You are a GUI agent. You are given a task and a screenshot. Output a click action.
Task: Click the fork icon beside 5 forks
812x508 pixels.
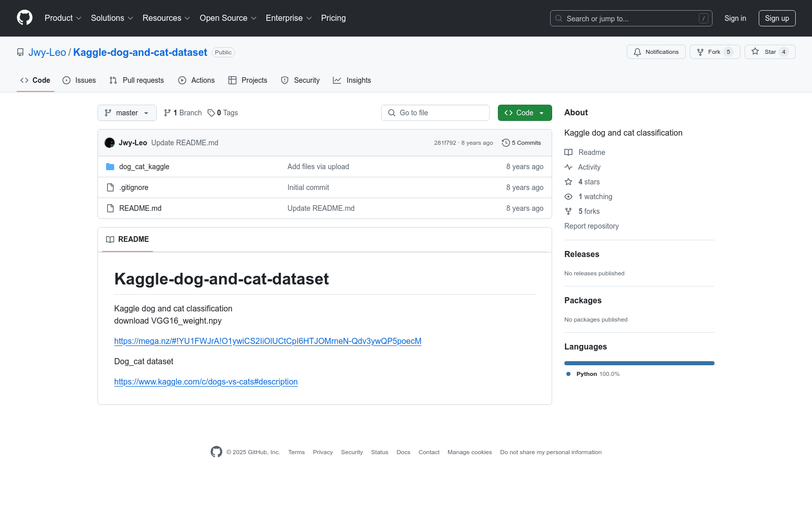(x=568, y=211)
